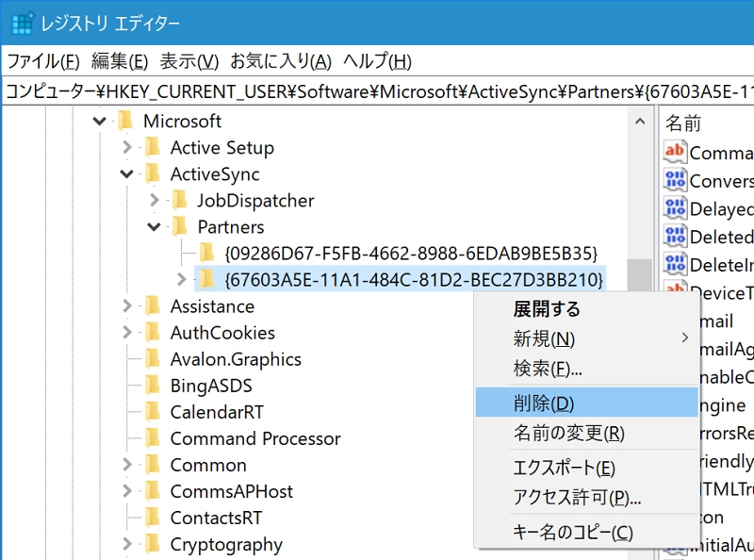Image resolution: width=754 pixels, height=560 pixels.
Task: Click the Common folder icon
Action: (153, 465)
